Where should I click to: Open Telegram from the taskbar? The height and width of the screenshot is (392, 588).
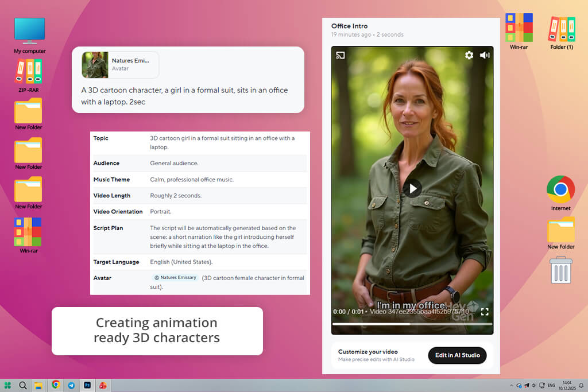coord(71,385)
